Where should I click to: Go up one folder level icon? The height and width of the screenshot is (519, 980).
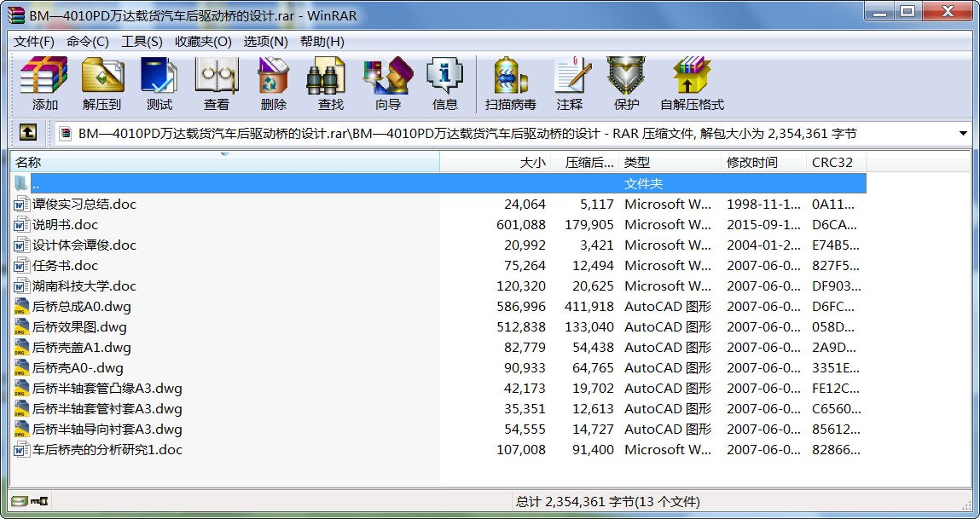(x=28, y=132)
